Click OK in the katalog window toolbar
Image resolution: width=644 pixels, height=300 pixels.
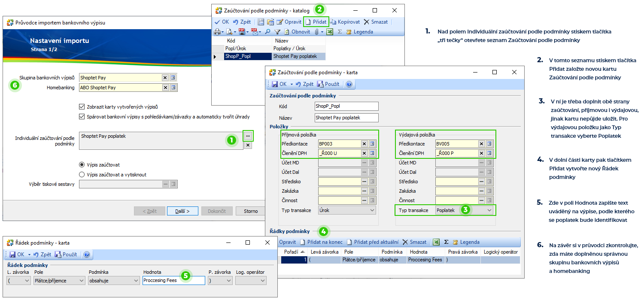[222, 22]
